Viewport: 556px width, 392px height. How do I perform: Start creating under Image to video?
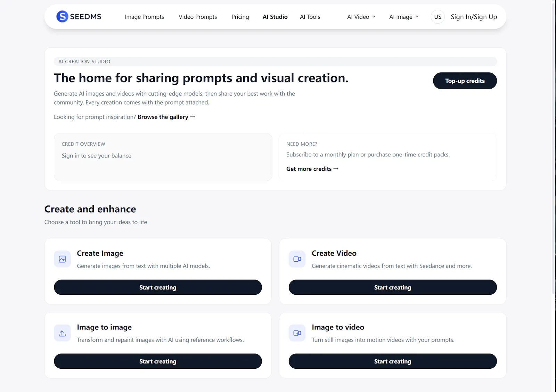click(x=393, y=361)
